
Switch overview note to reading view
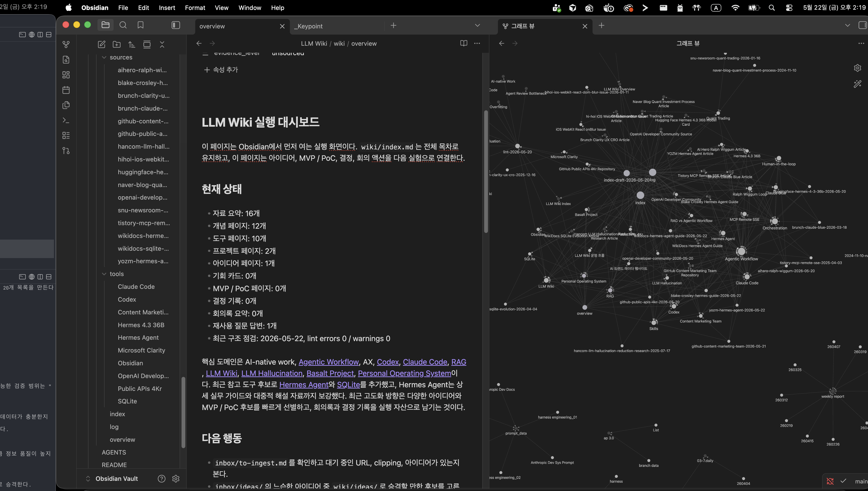pos(464,43)
